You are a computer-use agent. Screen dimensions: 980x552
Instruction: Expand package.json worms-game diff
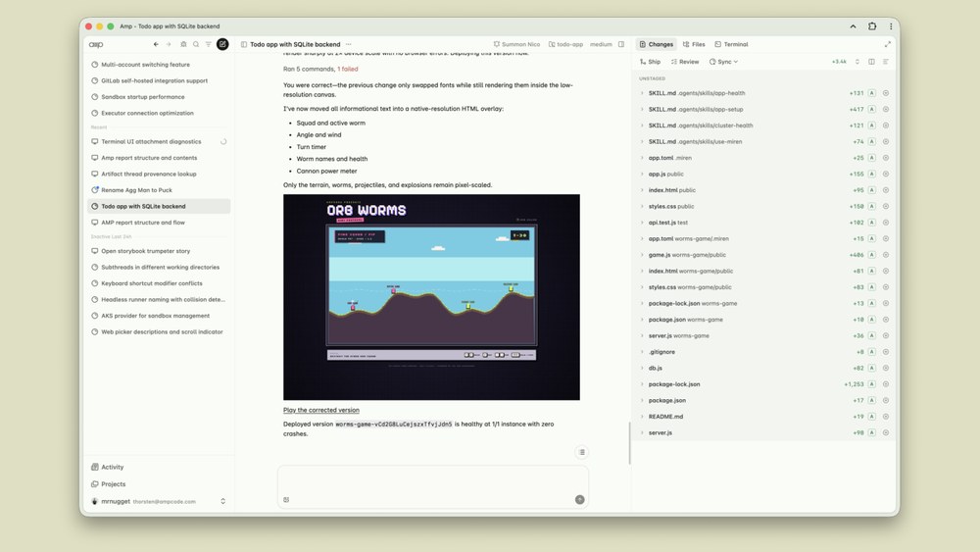point(642,320)
